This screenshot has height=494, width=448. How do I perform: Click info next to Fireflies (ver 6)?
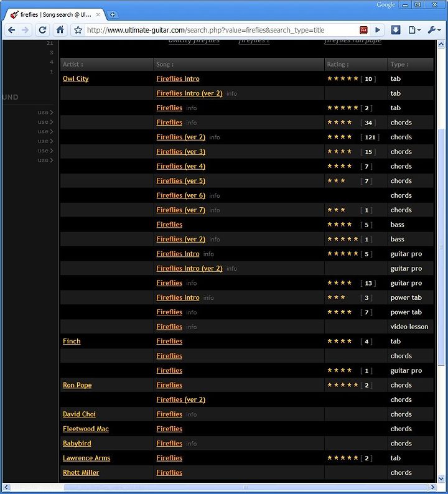(x=215, y=195)
